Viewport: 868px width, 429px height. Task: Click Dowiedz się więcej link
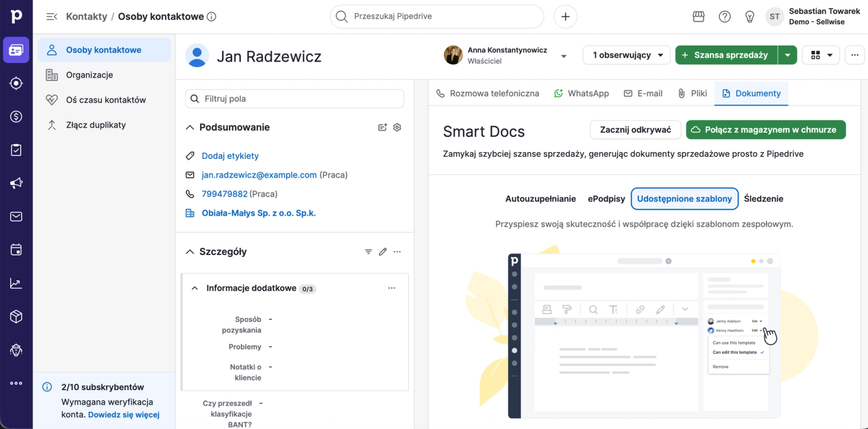tap(124, 414)
